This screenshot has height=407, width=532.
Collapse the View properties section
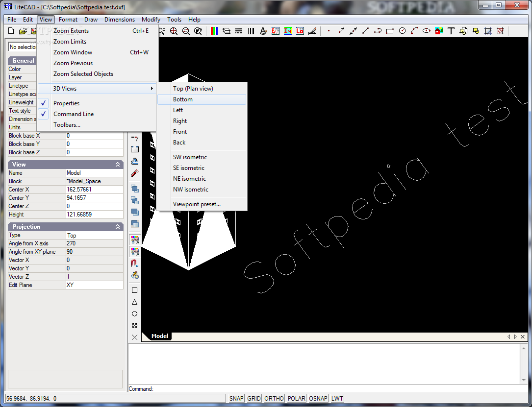pyautogui.click(x=118, y=165)
